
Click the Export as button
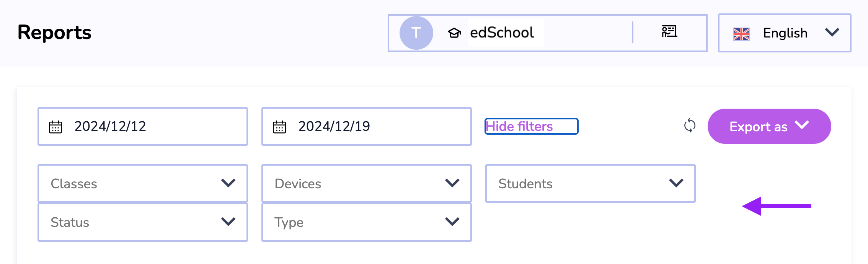[x=769, y=126]
